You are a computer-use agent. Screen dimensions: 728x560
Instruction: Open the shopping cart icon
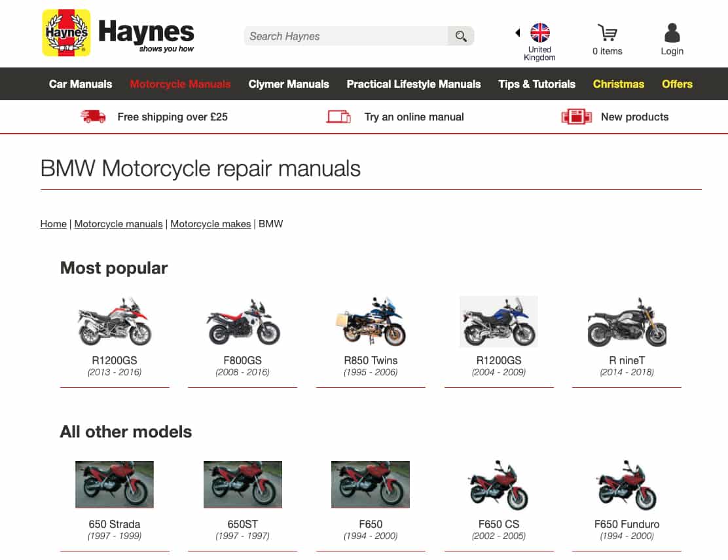(x=607, y=33)
